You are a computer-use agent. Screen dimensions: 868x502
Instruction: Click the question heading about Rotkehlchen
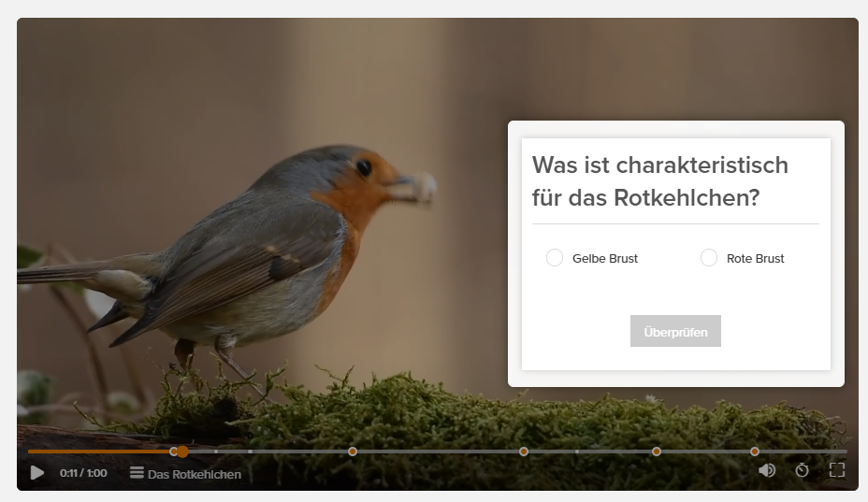[659, 181]
